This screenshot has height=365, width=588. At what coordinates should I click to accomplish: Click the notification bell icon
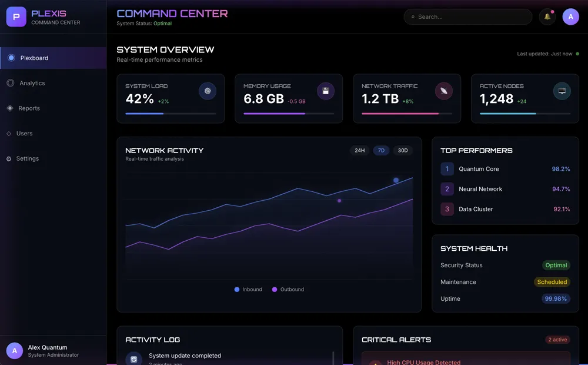pyautogui.click(x=547, y=17)
